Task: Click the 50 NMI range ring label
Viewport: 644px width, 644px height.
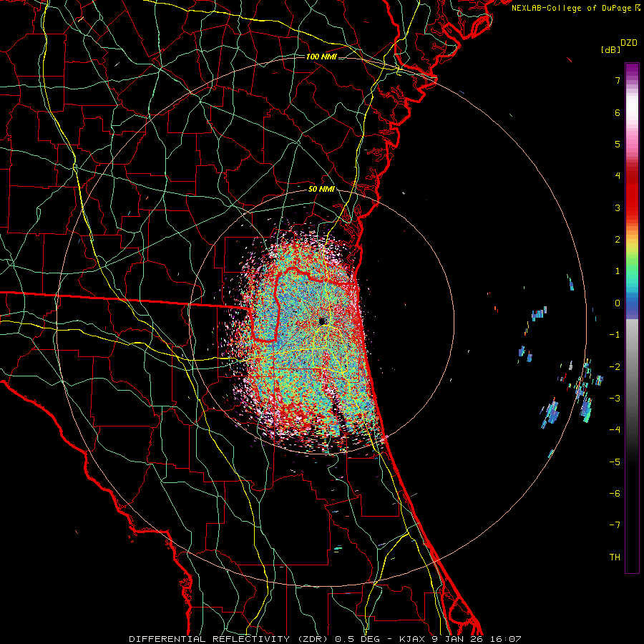Action: (x=321, y=190)
